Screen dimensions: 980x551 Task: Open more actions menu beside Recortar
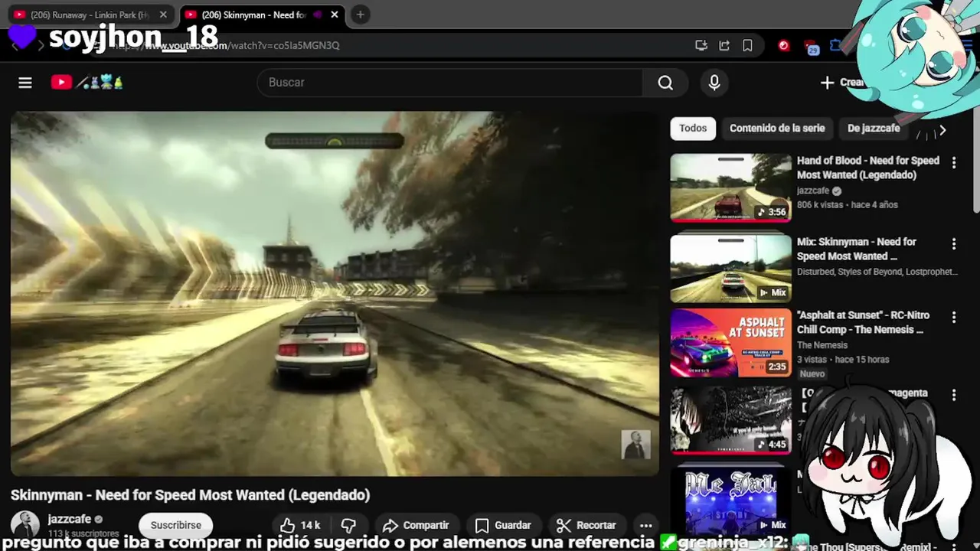(x=645, y=525)
